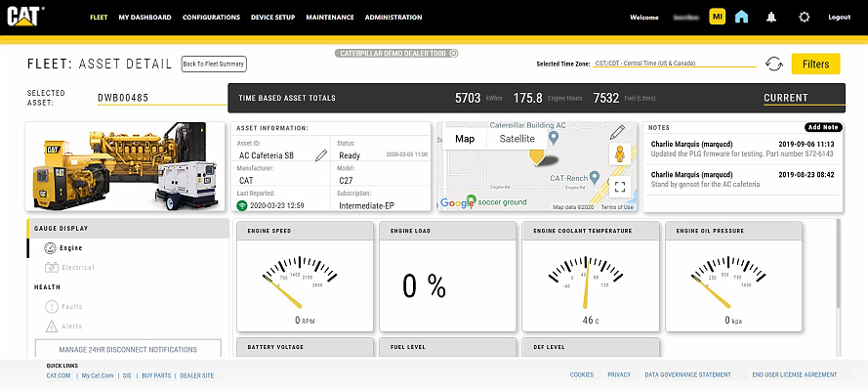This screenshot has height=391, width=868.
Task: Click the Engine Speed gauge card
Action: point(305,277)
